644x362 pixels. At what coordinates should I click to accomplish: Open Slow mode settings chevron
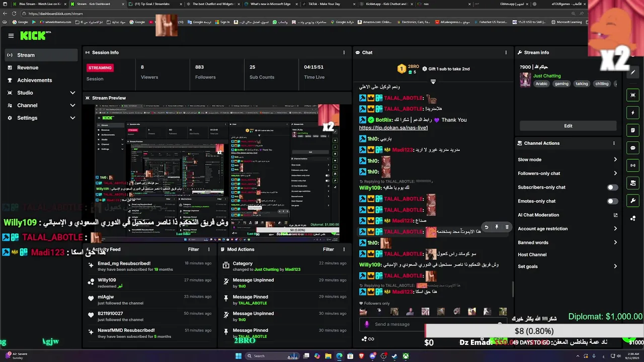615,159
